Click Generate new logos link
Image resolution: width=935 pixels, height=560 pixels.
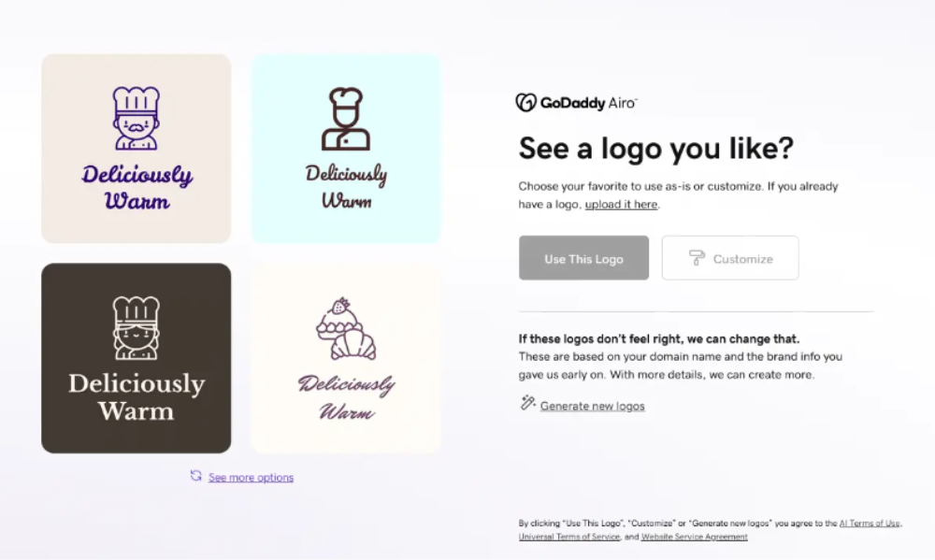(592, 406)
